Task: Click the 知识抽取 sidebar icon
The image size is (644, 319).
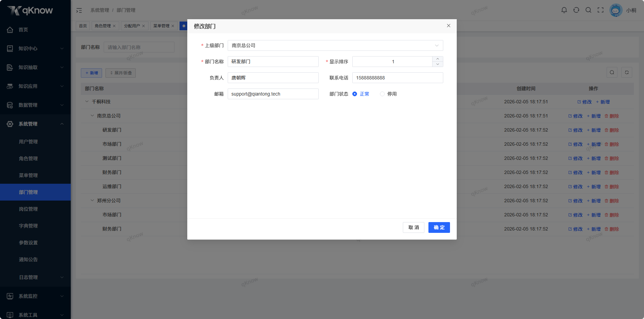Action: [x=10, y=67]
